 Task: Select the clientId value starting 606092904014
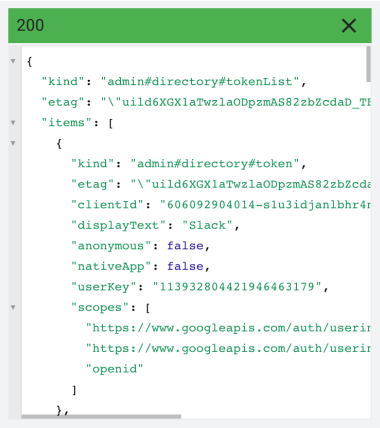(265, 205)
